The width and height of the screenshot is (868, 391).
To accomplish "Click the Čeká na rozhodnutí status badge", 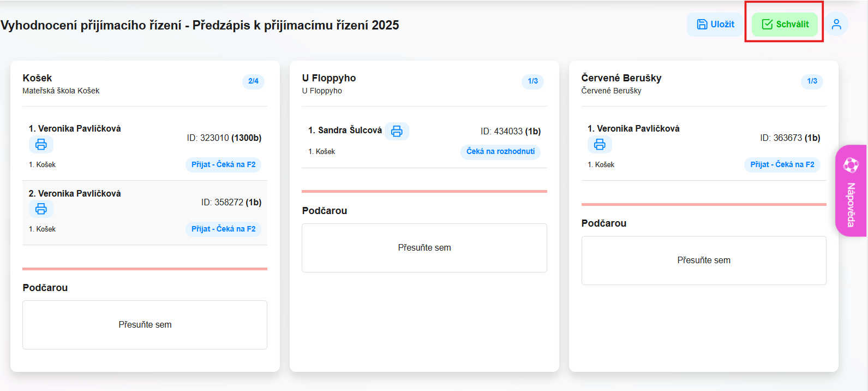I will click(500, 151).
